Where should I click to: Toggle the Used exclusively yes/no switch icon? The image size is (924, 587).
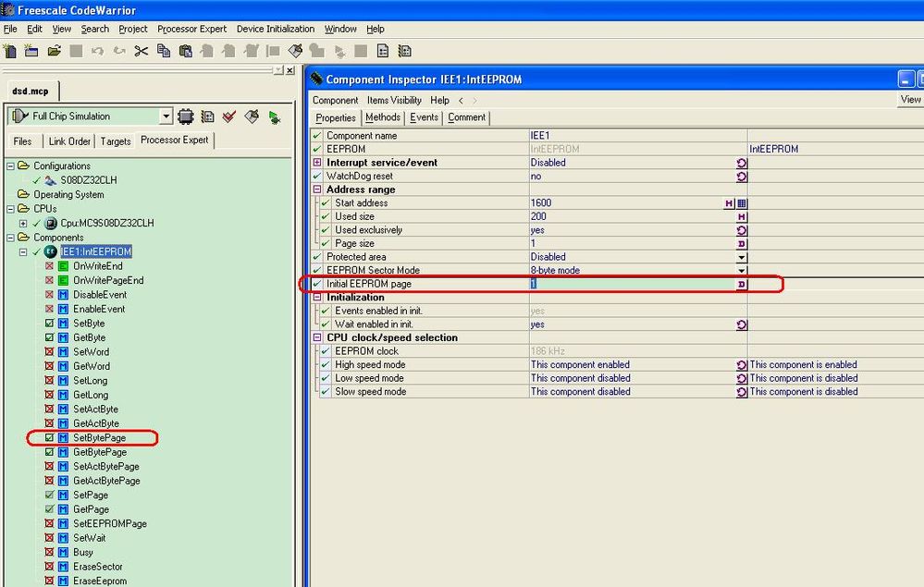click(x=742, y=230)
